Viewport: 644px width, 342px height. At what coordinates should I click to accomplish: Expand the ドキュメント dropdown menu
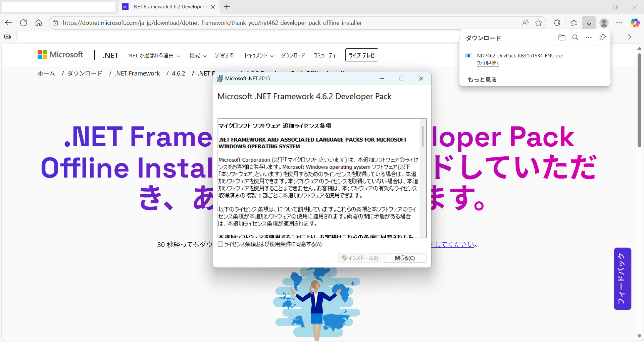258,55
